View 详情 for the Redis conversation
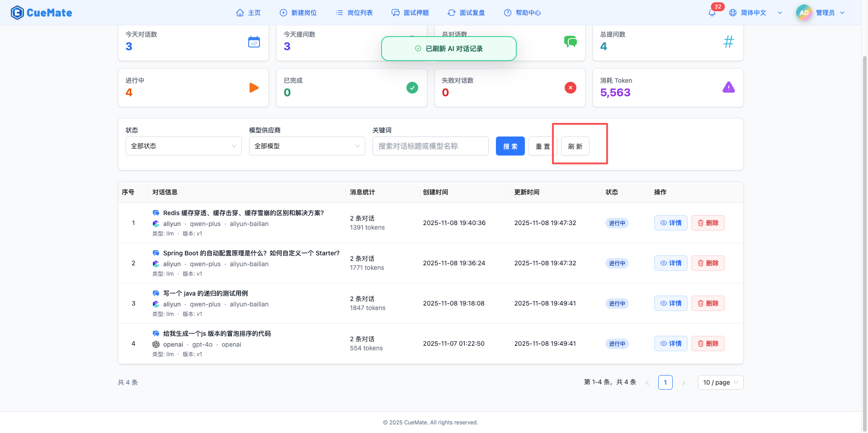The height and width of the screenshot is (433, 868). [x=670, y=223]
